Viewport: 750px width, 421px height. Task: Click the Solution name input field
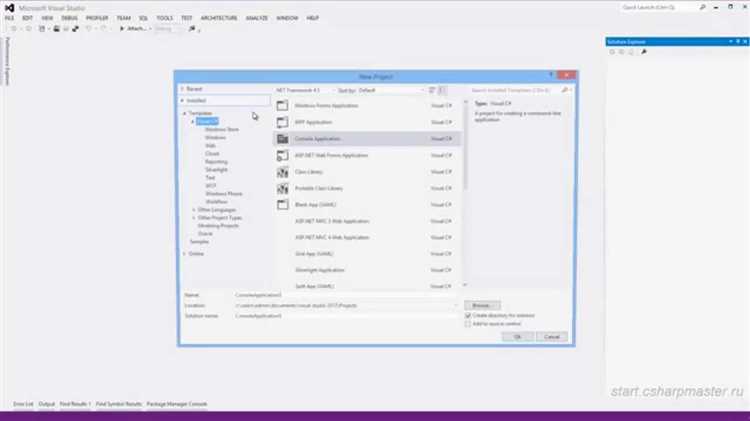tap(344, 316)
